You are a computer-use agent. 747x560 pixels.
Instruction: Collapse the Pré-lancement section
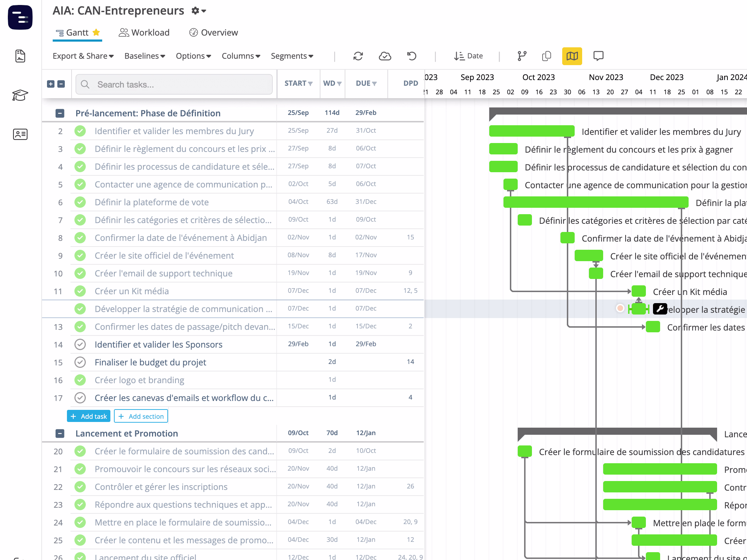pyautogui.click(x=60, y=113)
